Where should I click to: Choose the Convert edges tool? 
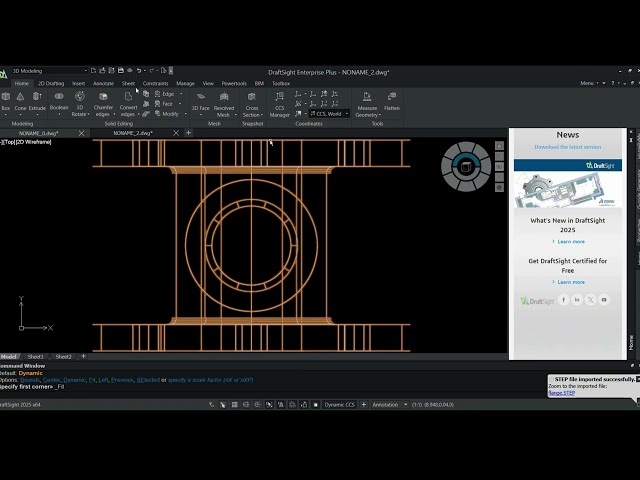coord(128,104)
